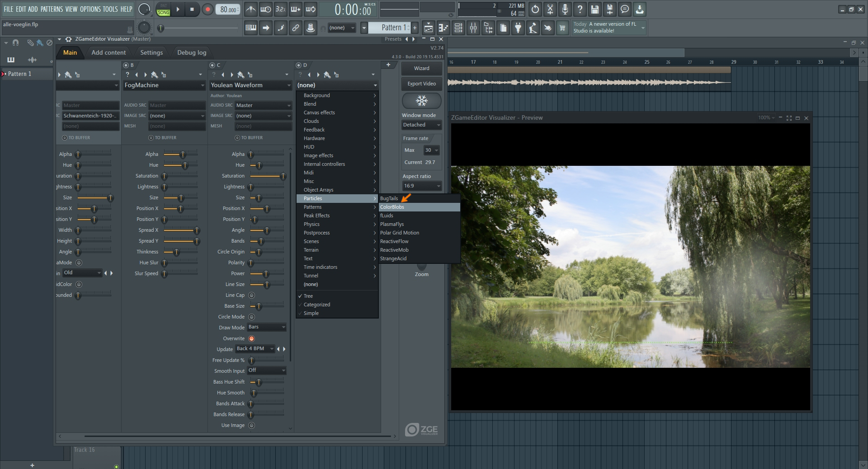Click the shopping cart content library icon
The height and width of the screenshot is (469, 868).
click(562, 28)
